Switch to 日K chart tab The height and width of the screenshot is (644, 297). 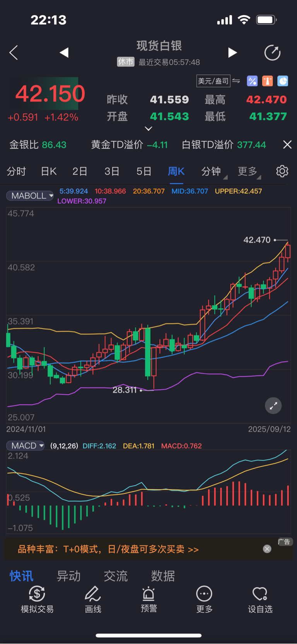[x=49, y=171]
